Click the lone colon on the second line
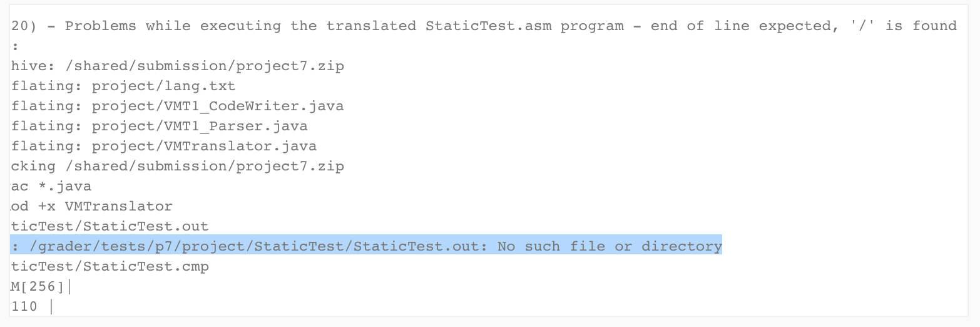The height and width of the screenshot is (327, 980). (14, 46)
